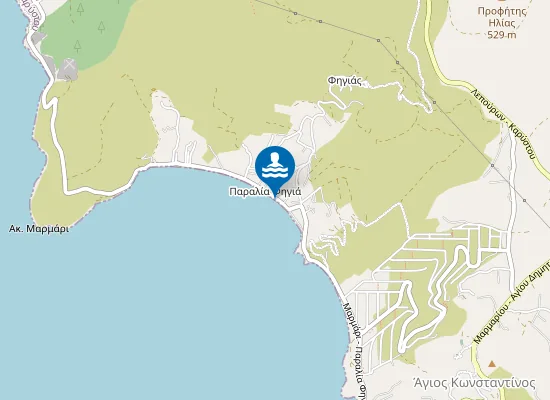Screen dimensions: 550x400
Task: Click the quarry crossed-hammers icon near coast
Action: coord(69,65)
